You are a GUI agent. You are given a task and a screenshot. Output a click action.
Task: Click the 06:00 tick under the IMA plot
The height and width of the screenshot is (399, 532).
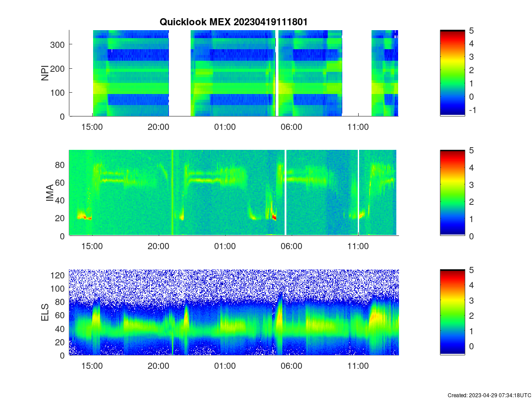(x=292, y=246)
